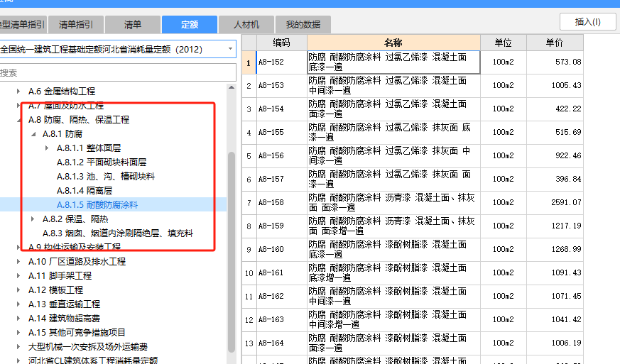620x364 pixels.
Task: Click price value 2591.07
Action: (x=566, y=202)
